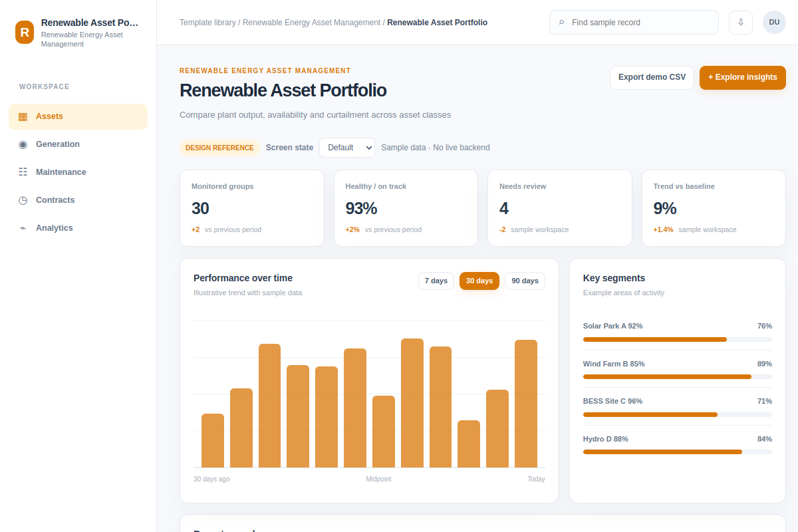Image resolution: width=798 pixels, height=532 pixels.
Task: Click the orange R app logo
Action: [25, 32]
